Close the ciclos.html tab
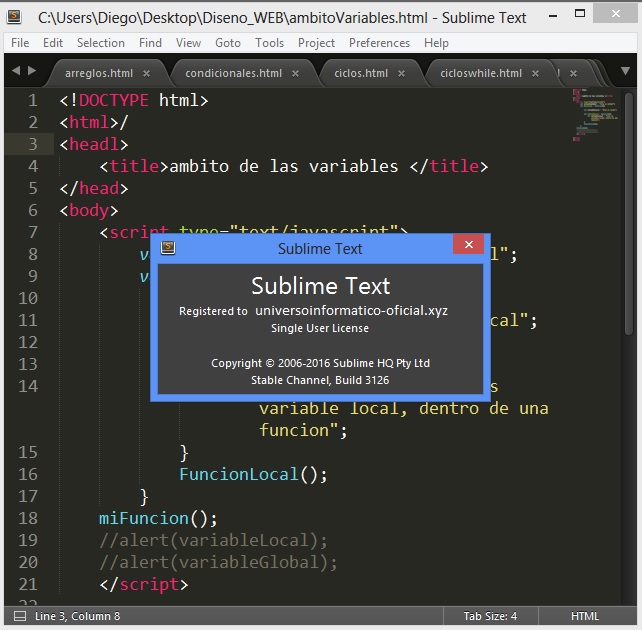642x630 pixels. tap(401, 73)
